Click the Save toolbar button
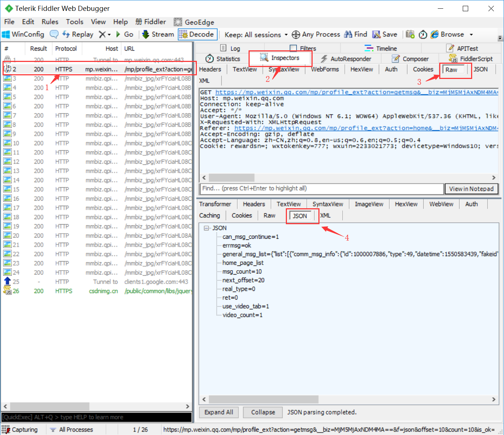This screenshot has height=435, width=504. [385, 34]
